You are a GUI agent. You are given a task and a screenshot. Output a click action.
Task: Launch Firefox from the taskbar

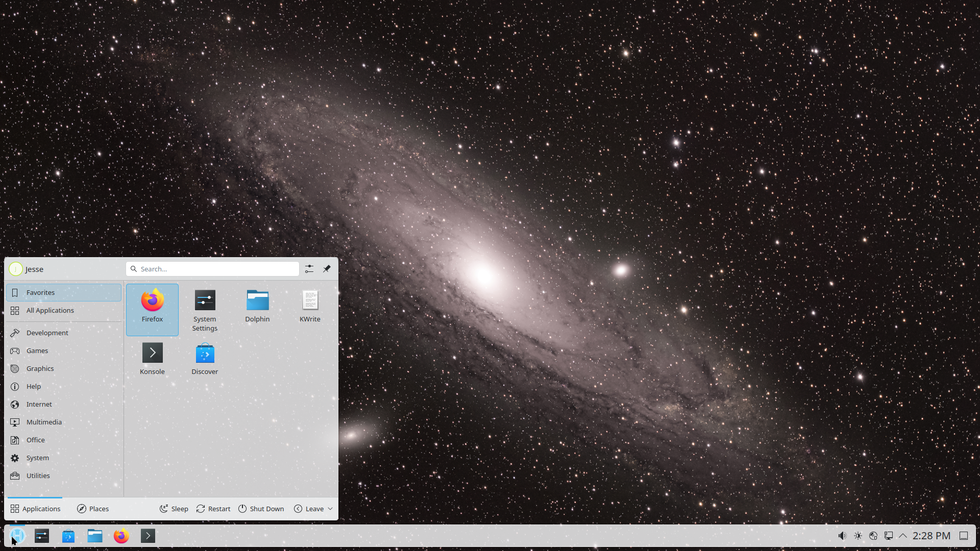121,536
